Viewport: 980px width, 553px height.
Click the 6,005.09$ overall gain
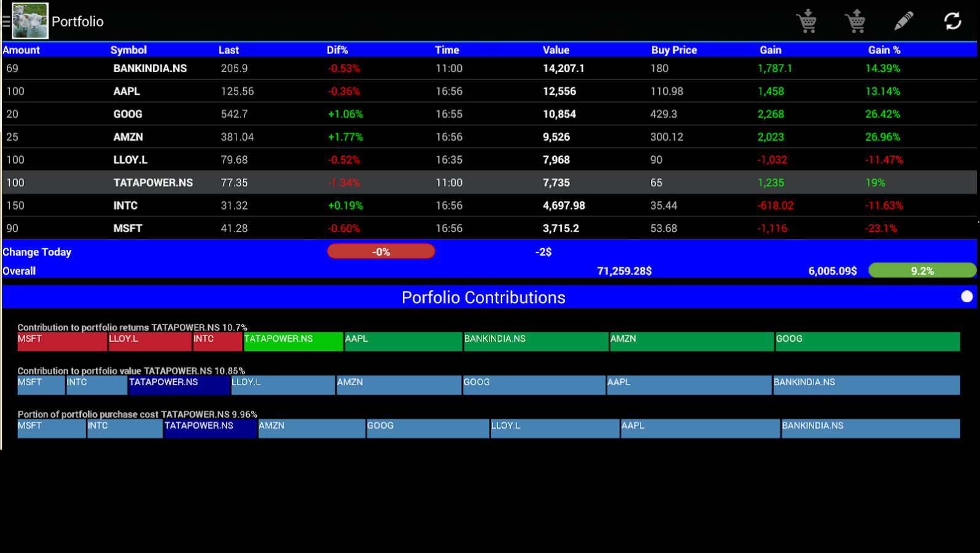833,271
